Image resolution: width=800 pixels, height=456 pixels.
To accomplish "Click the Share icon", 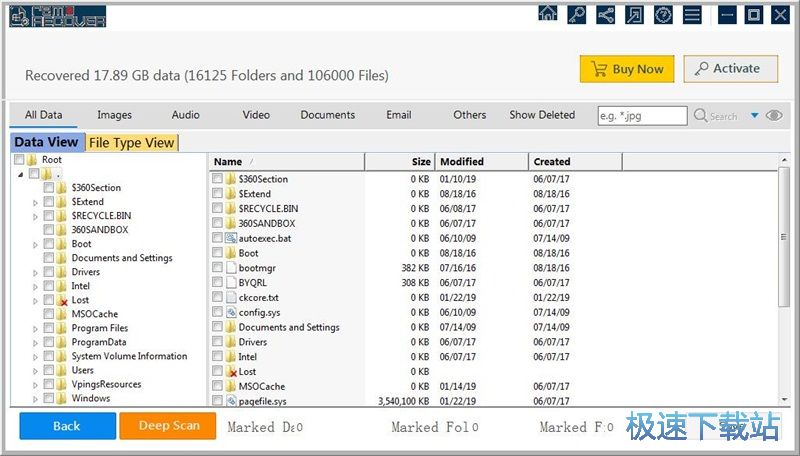I will click(605, 15).
